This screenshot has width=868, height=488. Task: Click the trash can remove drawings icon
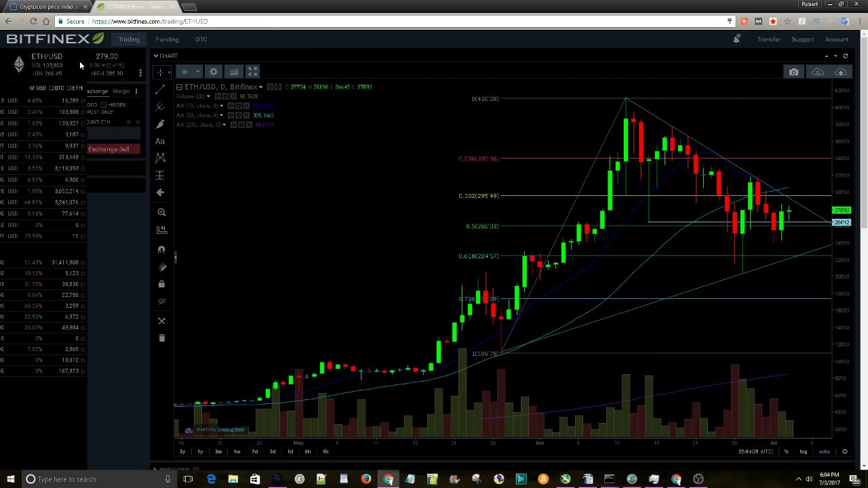click(161, 338)
